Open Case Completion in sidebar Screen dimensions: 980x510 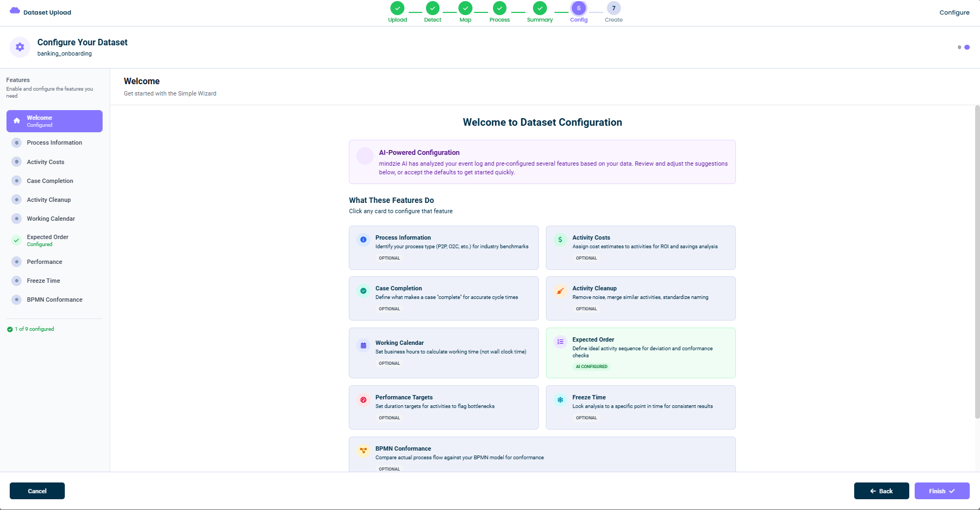click(x=55, y=181)
